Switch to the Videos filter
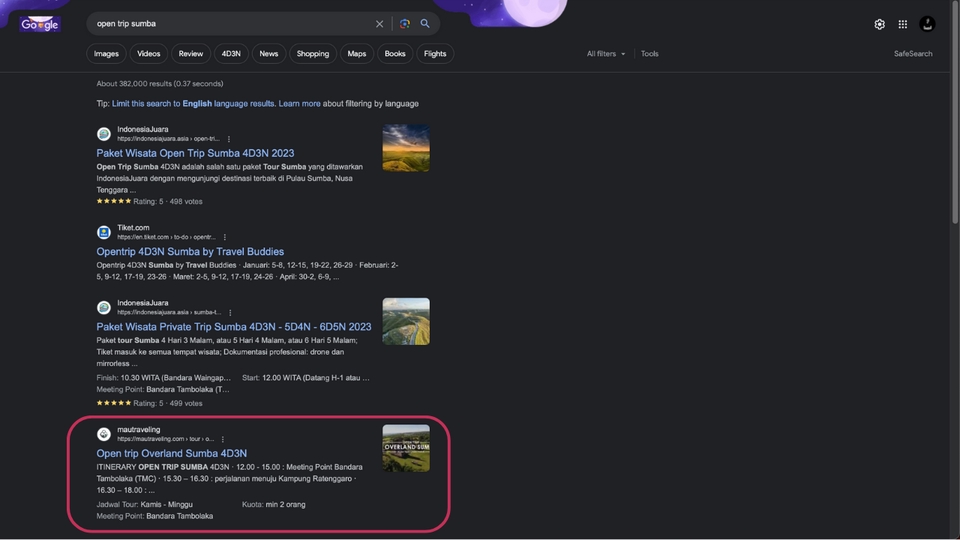Image resolution: width=960 pixels, height=540 pixels. (148, 54)
